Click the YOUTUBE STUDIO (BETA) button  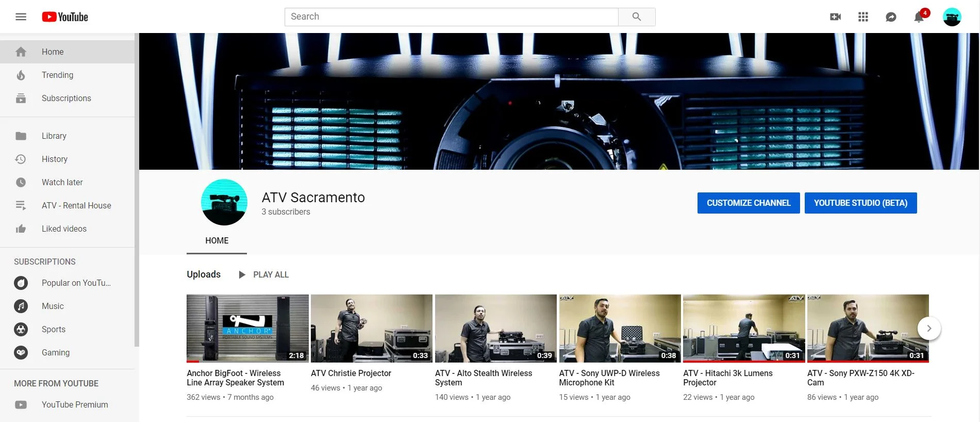pos(860,203)
